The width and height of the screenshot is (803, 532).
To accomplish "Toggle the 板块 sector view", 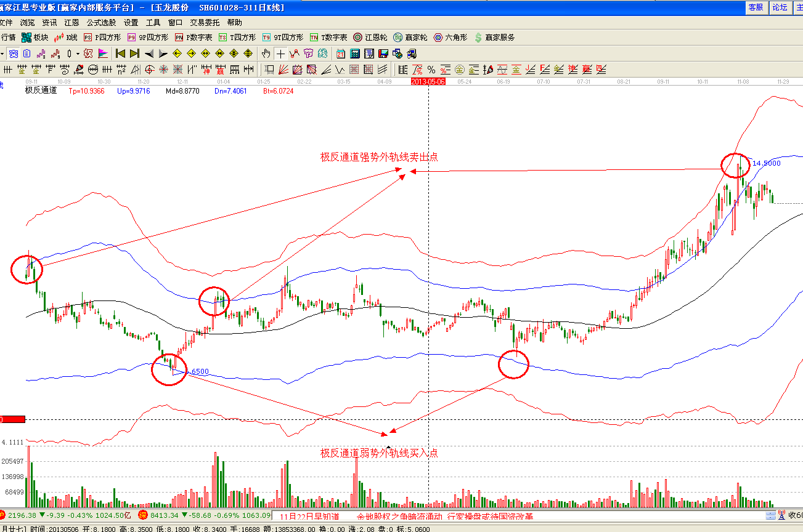I will click(35, 38).
